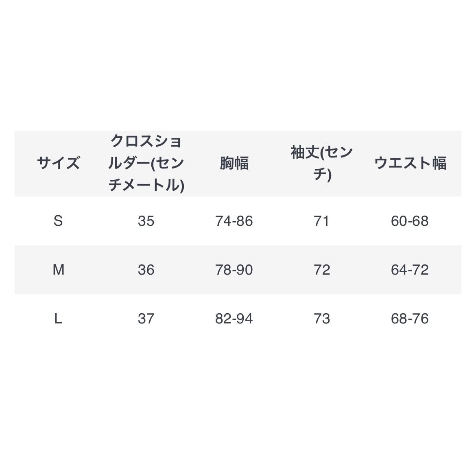Image resolution: width=476 pixels, height=476 pixels.
Task: Click waist width cell 60-68
Action: tap(410, 221)
